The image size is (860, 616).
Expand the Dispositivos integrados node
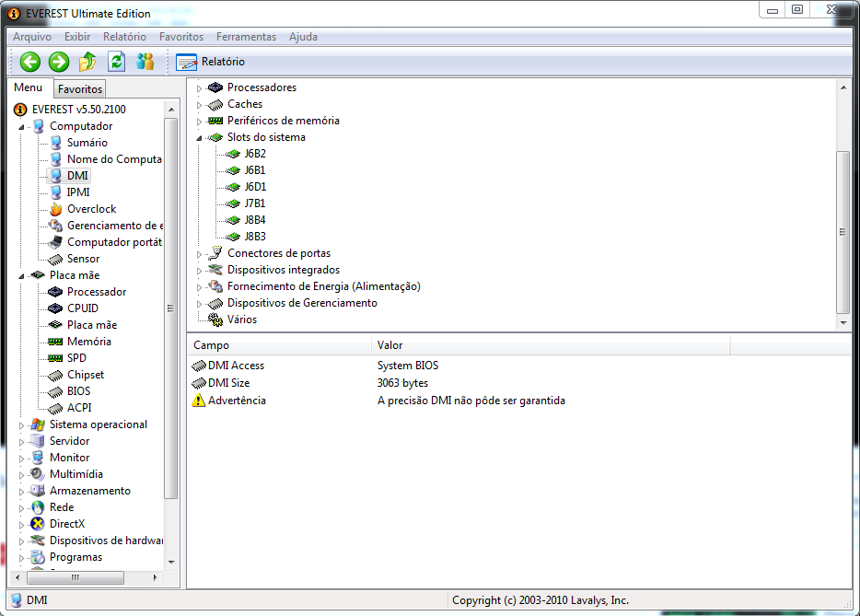pos(199,271)
